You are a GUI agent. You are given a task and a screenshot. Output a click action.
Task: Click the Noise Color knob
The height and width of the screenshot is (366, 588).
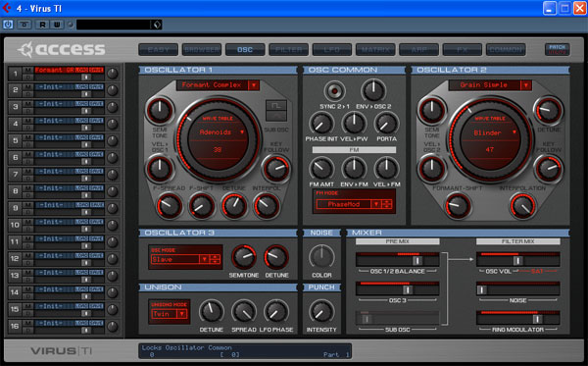(321, 257)
